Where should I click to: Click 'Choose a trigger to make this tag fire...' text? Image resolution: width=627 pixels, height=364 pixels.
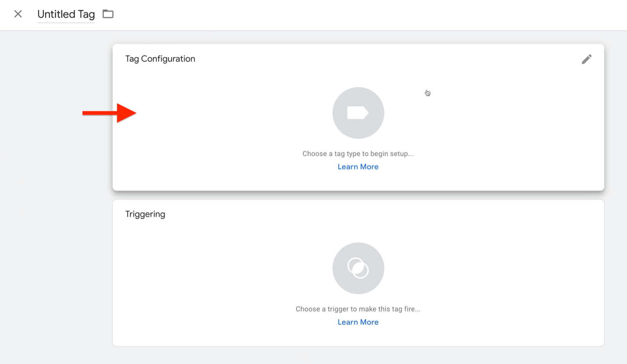[358, 309]
